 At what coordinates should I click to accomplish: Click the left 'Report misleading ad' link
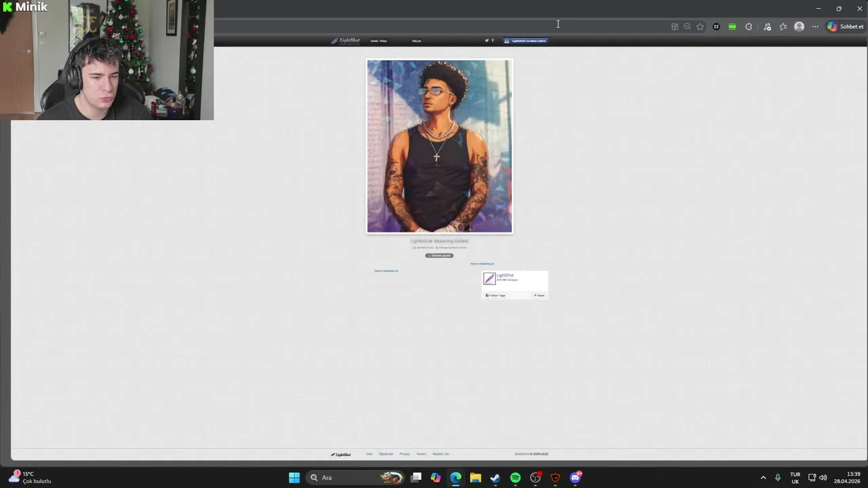coord(387,271)
